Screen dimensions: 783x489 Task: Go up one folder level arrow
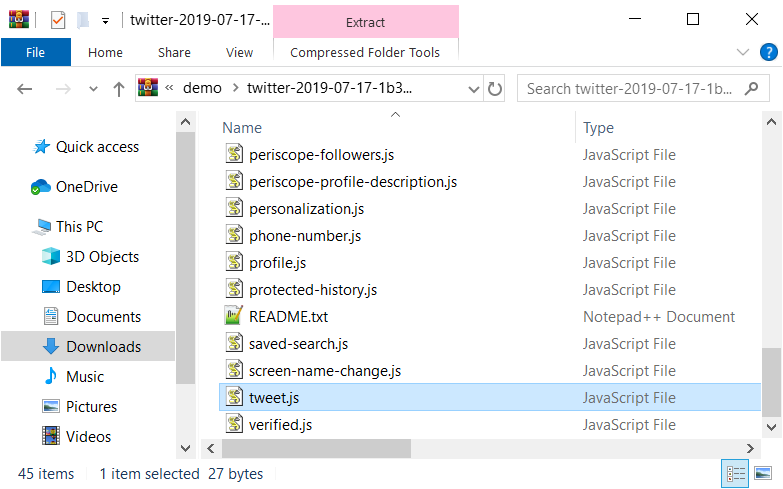point(118,89)
